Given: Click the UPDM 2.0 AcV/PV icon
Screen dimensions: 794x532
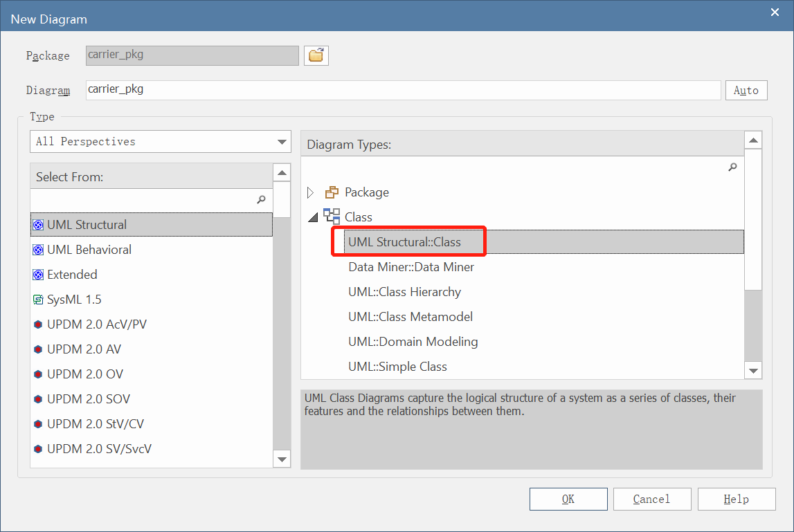Looking at the screenshot, I should coord(38,324).
